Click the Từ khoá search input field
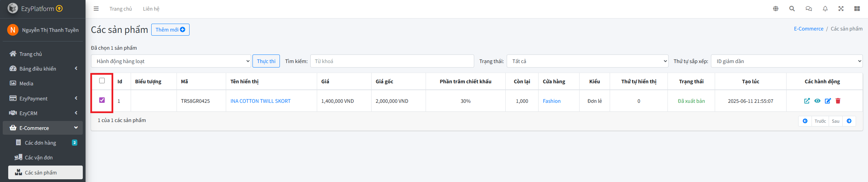This screenshot has height=182, width=868. pyautogui.click(x=392, y=61)
